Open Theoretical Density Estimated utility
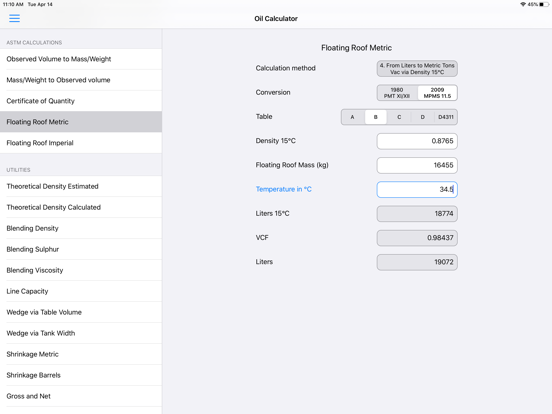The image size is (552, 414). [81, 186]
